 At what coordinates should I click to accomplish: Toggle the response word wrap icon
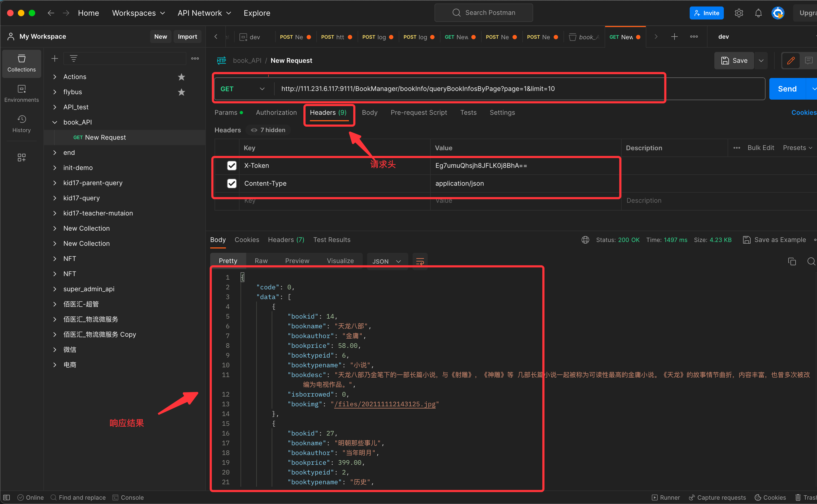tap(420, 261)
